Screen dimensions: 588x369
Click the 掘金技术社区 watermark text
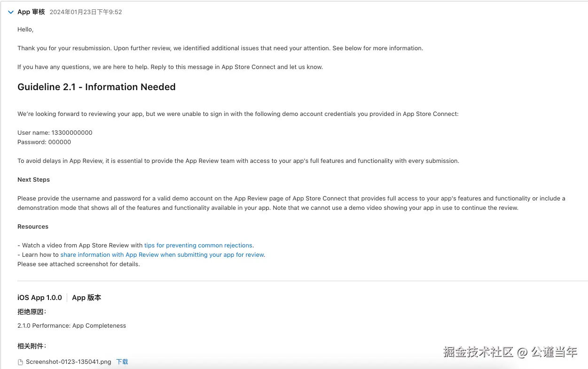point(478,352)
